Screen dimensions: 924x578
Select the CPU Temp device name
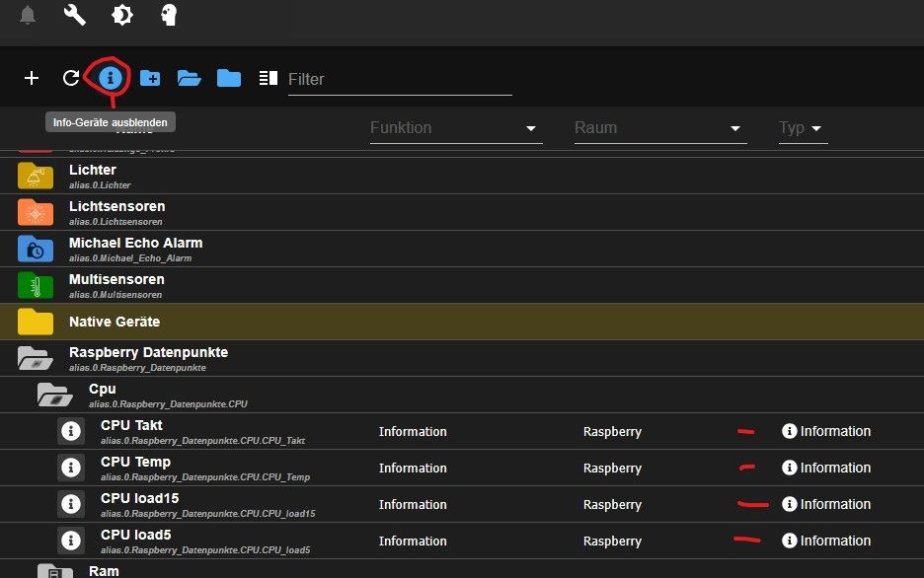[x=135, y=462]
